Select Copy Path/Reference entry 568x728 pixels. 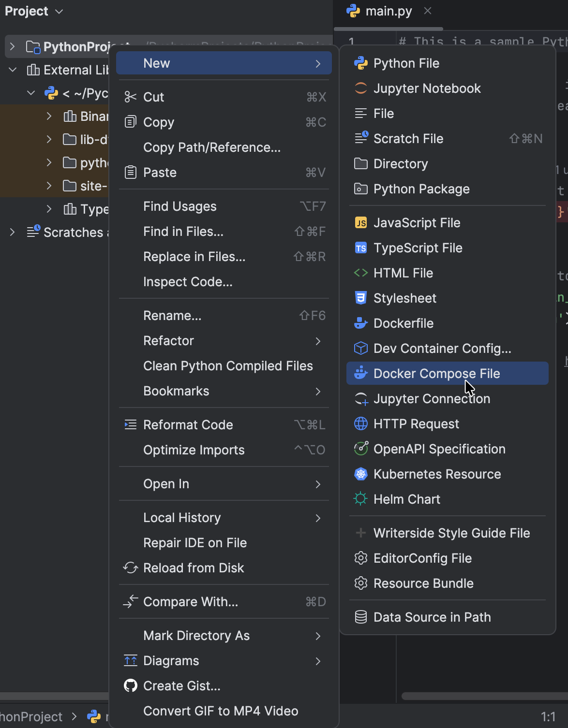(224, 147)
